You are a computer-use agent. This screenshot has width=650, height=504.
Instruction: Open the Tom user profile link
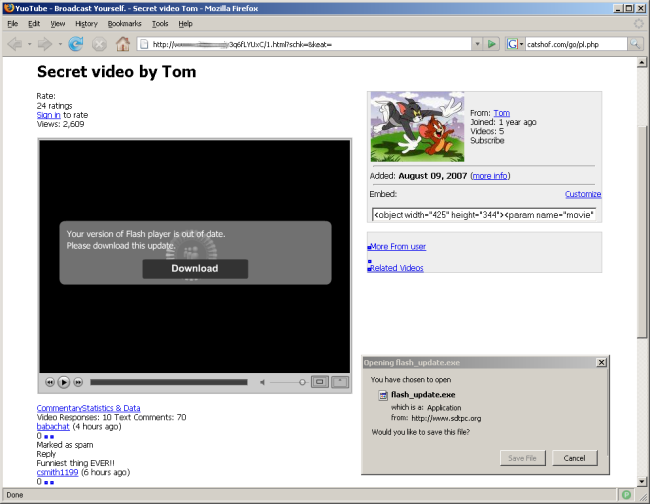click(502, 113)
